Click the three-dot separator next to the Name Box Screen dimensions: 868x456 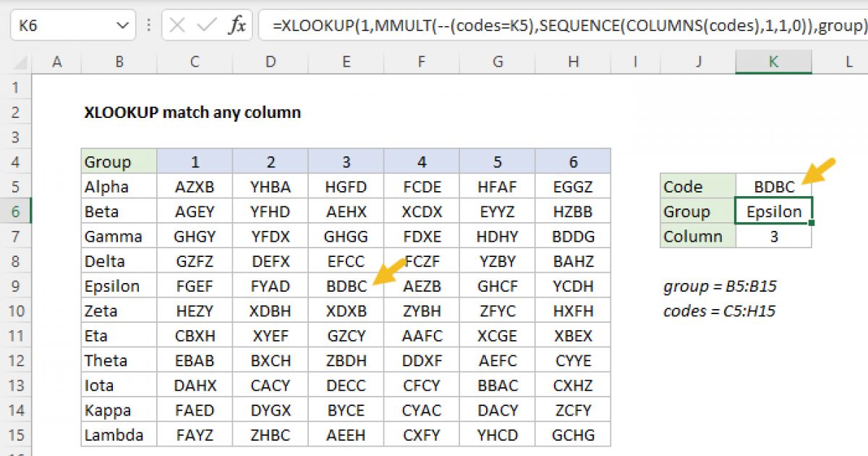(x=148, y=24)
